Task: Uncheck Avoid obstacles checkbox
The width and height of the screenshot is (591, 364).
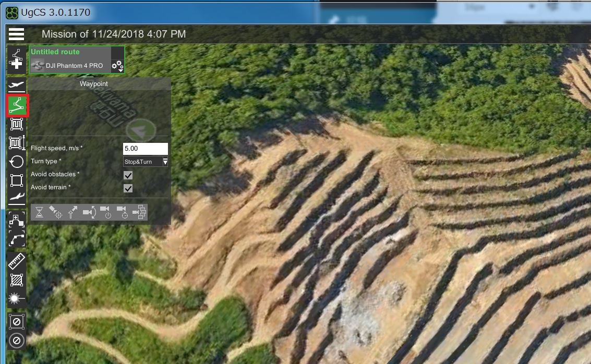Action: pyautogui.click(x=128, y=175)
